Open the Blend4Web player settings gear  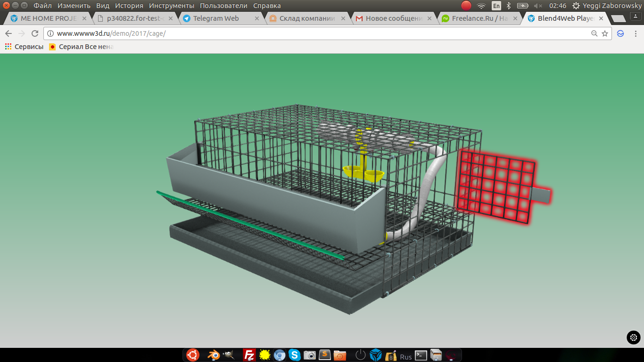(x=633, y=337)
